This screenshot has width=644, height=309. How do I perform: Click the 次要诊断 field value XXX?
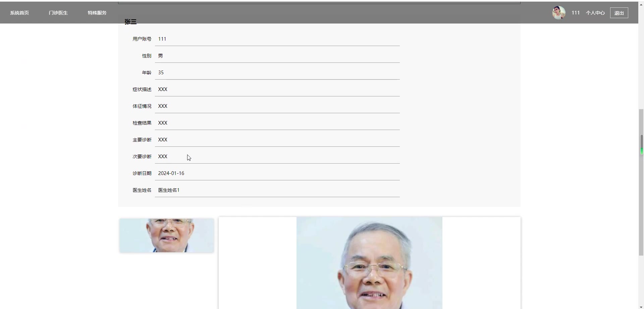tap(277, 157)
